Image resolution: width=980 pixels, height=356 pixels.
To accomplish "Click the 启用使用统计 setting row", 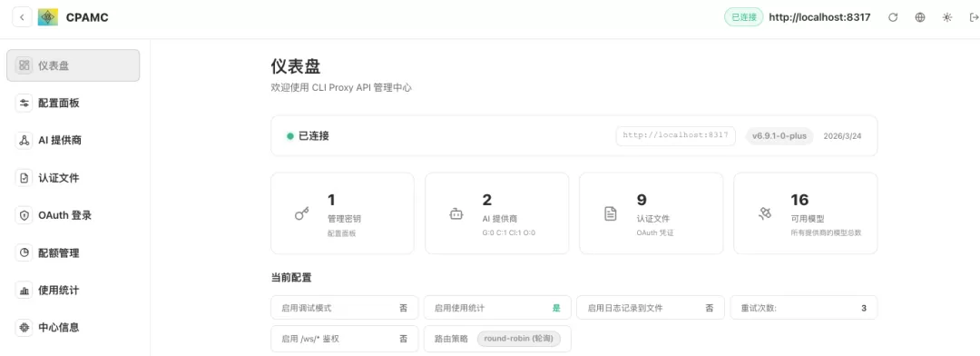I will (497, 308).
